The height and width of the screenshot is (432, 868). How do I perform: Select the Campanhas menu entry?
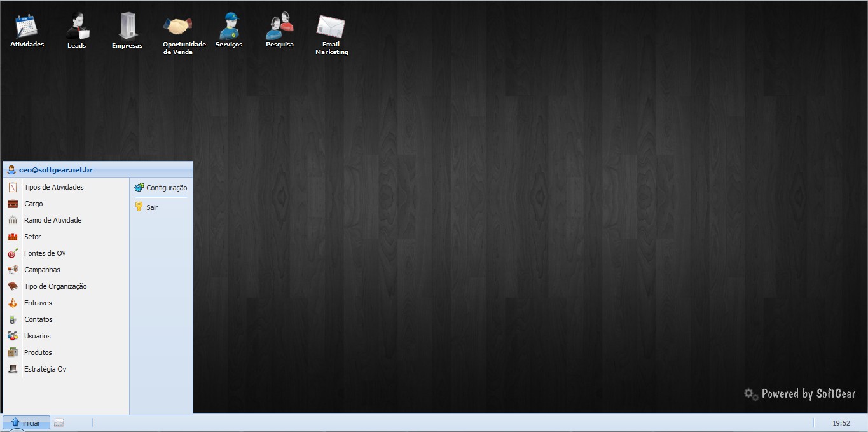[x=66, y=270]
